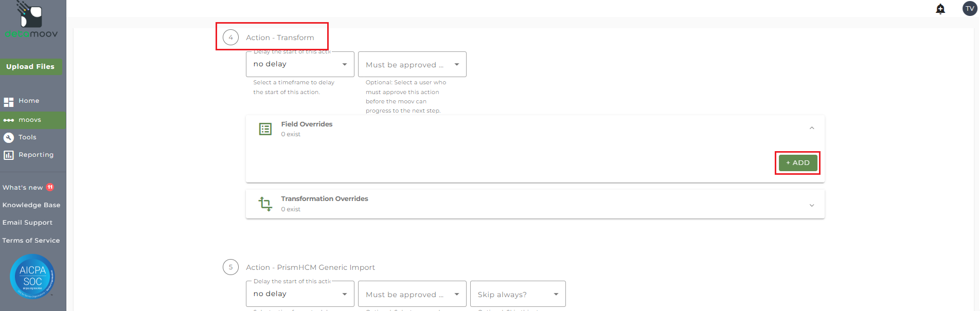Go to moovs in sidebar

point(30,120)
